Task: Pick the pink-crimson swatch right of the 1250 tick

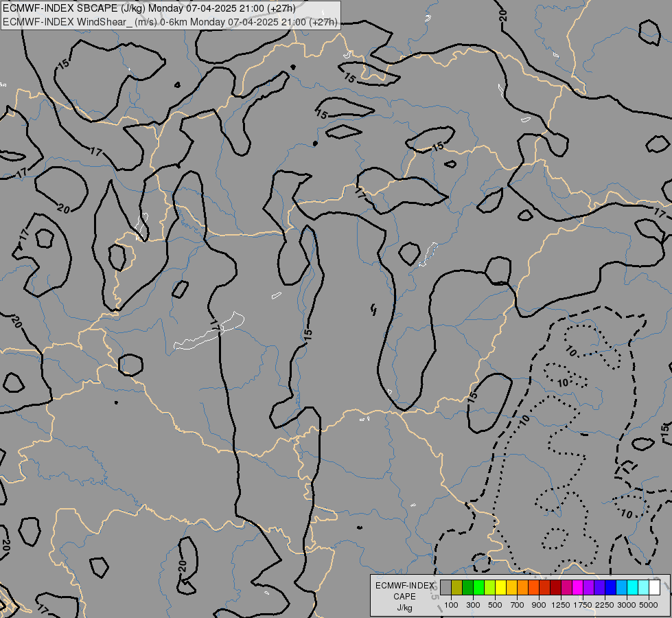Action: (566, 587)
